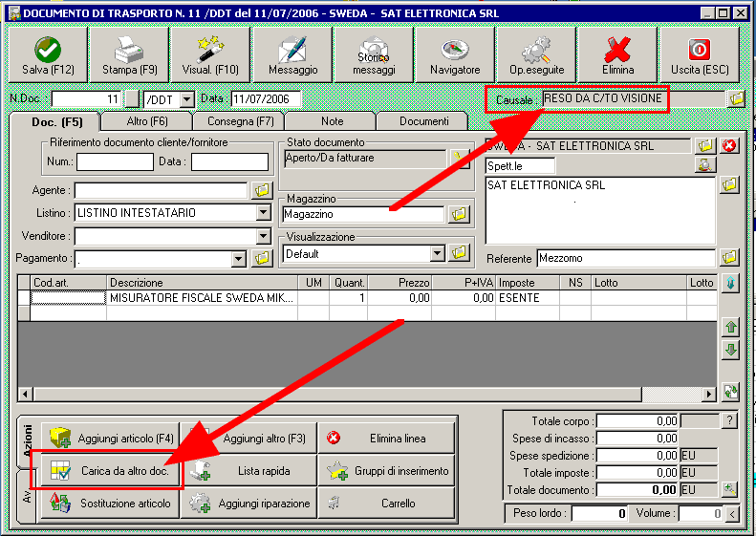Expand the Pagamento dropdown
756x536 pixels.
(239, 259)
